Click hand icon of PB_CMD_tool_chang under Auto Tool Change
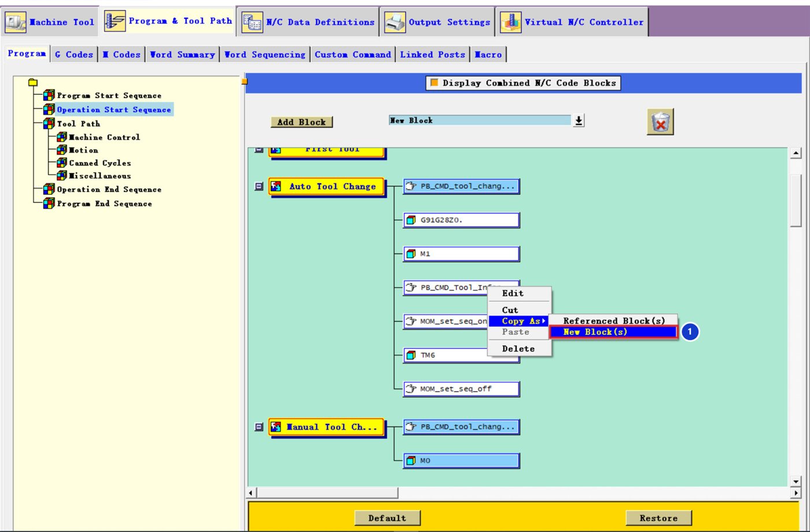Screen dimensions: 810x532 coord(411,186)
